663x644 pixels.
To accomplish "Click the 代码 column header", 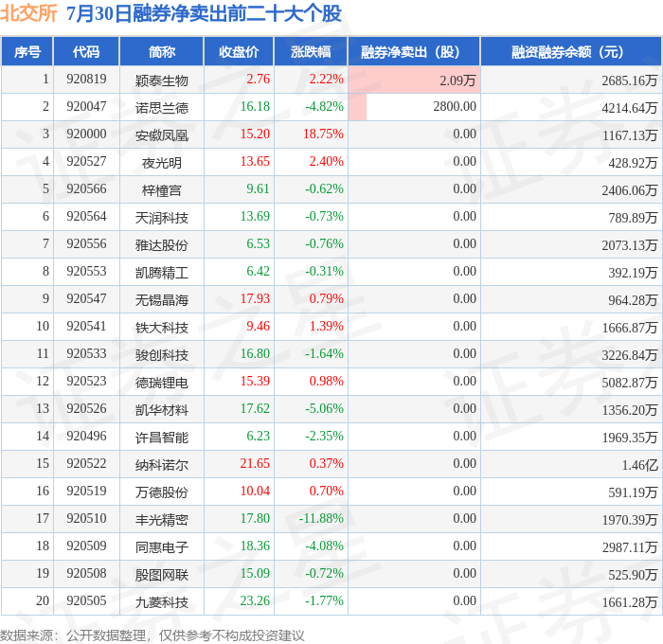I will pos(86,51).
